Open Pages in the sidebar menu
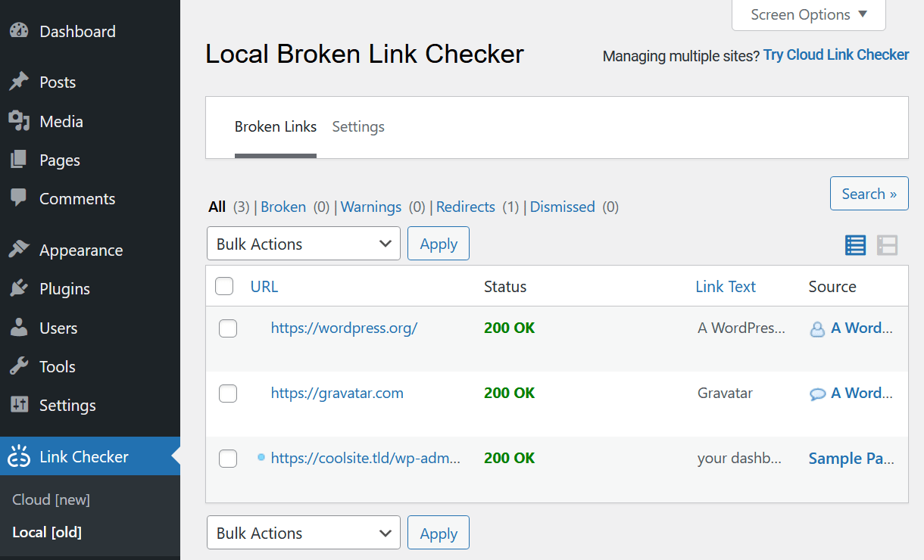Screen dimensions: 924x560 click(x=90, y=160)
